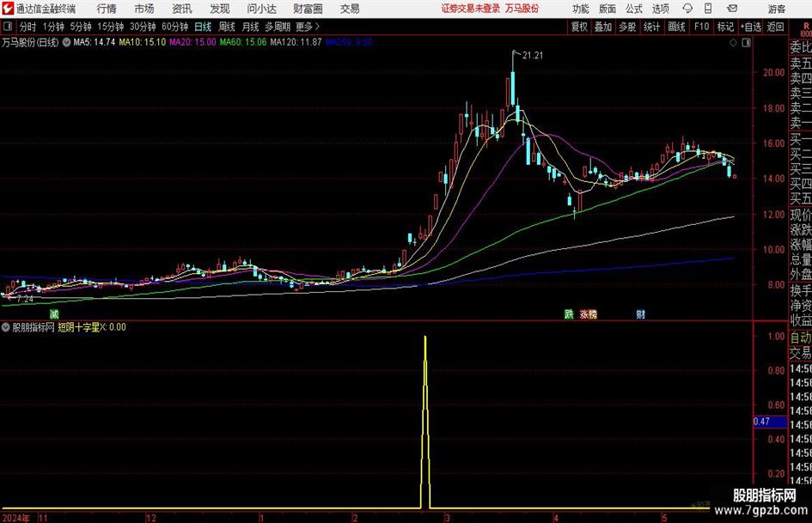Click the 21.21 high price label
Image resolution: width=812 pixels, height=523 pixels.
click(x=533, y=56)
